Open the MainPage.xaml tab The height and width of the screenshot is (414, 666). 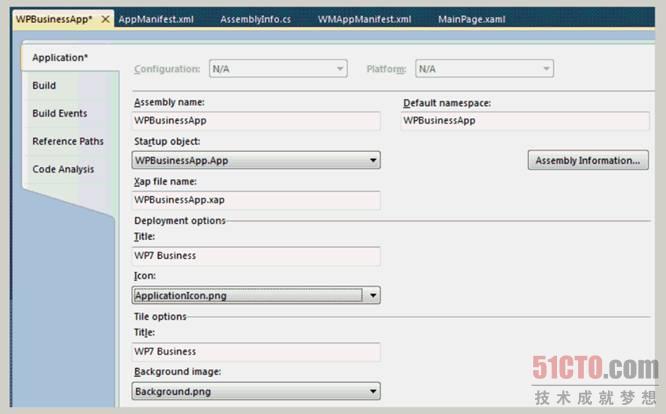pos(471,19)
